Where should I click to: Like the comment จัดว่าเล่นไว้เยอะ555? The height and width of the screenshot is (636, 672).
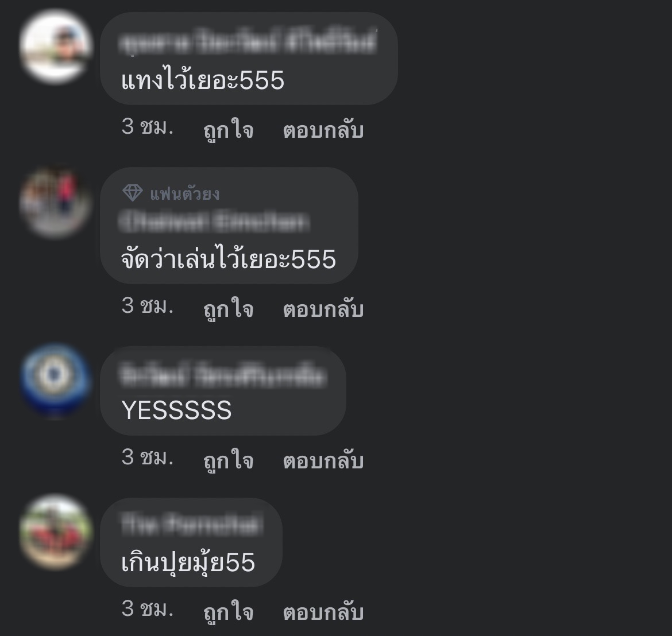229,308
